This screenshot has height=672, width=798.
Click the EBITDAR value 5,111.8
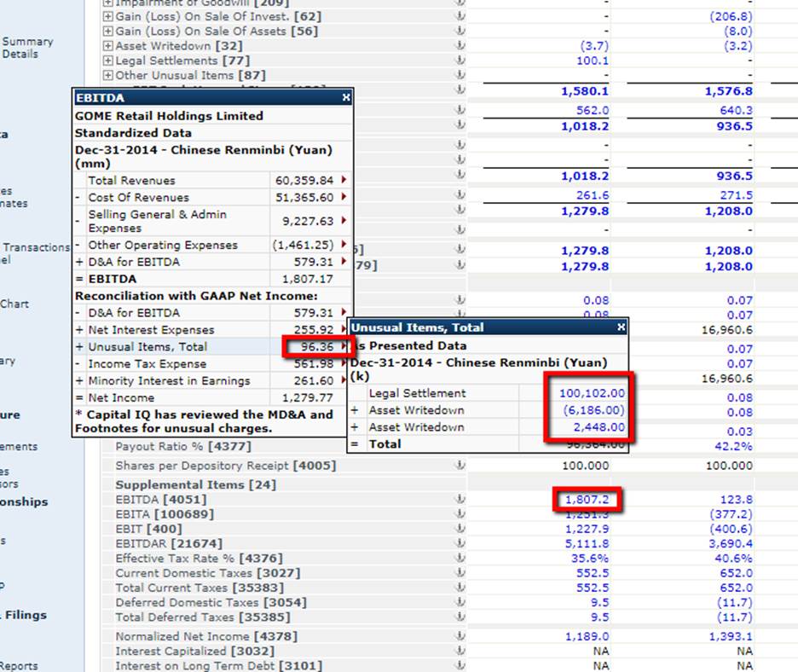pos(587,544)
